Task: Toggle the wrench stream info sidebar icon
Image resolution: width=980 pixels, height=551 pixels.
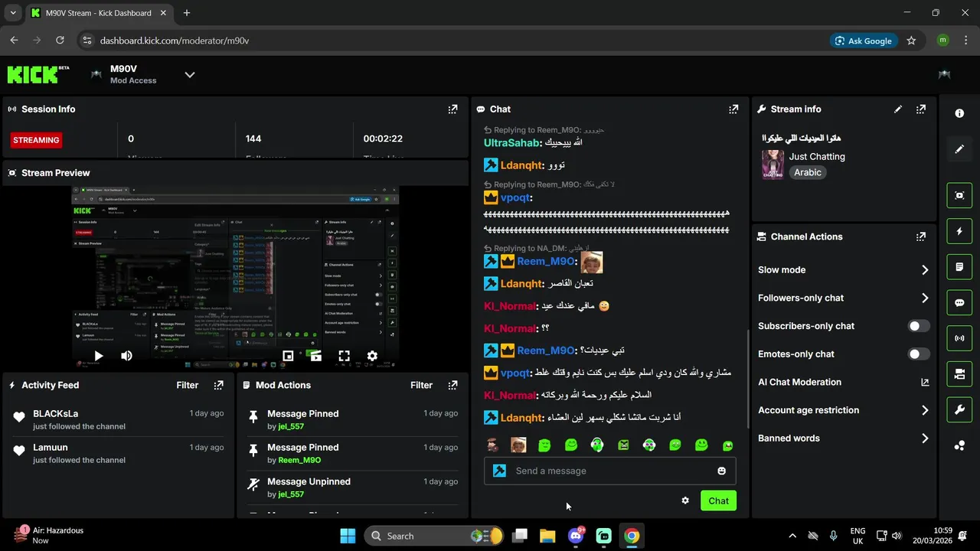Action: tap(959, 409)
